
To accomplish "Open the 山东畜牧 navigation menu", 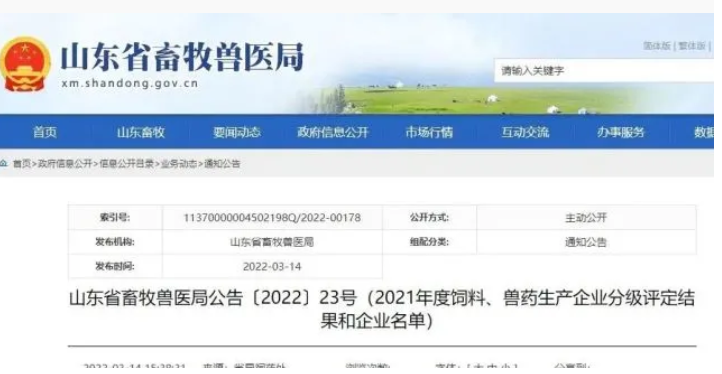I will (140, 132).
